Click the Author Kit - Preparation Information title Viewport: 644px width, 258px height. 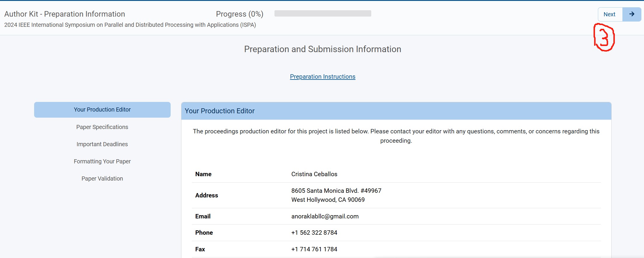pos(64,14)
